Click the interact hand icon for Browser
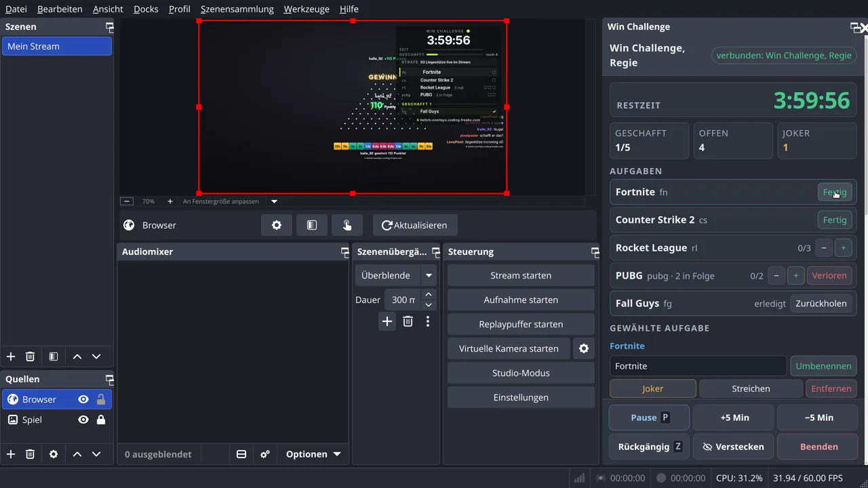Viewport: 868px width, 488px height. [x=347, y=225]
